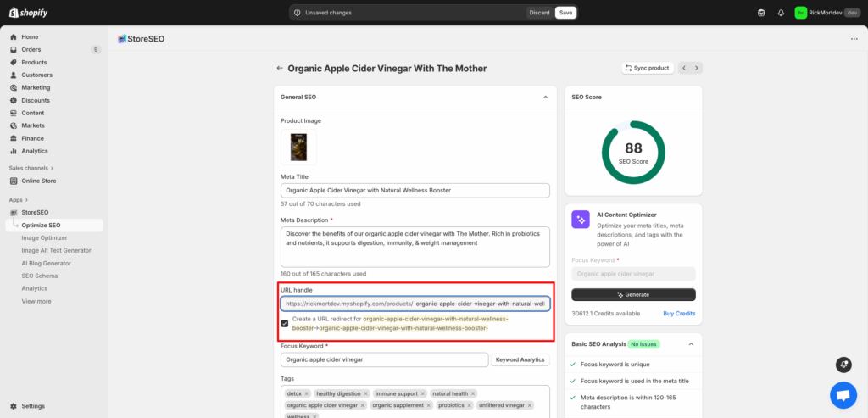Click the Buy Credits link
The width and height of the screenshot is (868, 418).
point(679,313)
